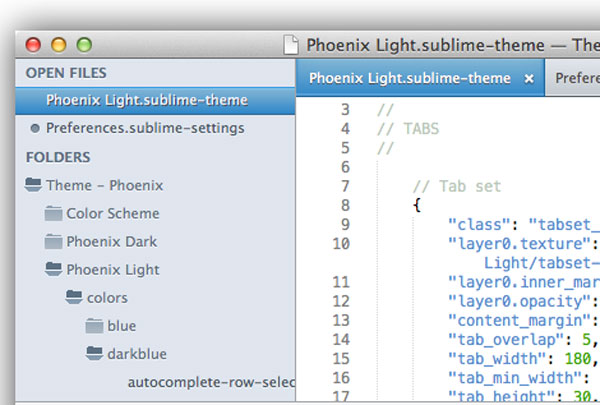Select the darkblue folder label
This screenshot has width=600, height=405.
[137, 354]
